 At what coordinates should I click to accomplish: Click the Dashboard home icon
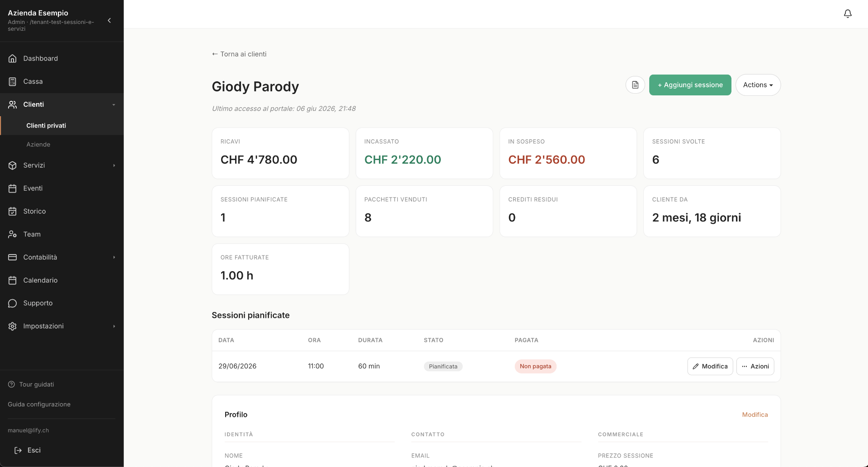[x=13, y=58]
